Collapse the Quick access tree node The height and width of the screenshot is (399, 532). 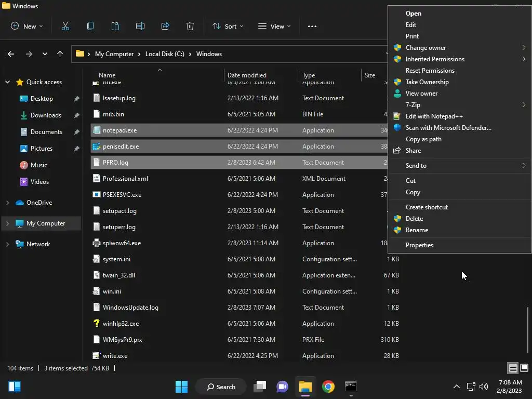(x=7, y=82)
